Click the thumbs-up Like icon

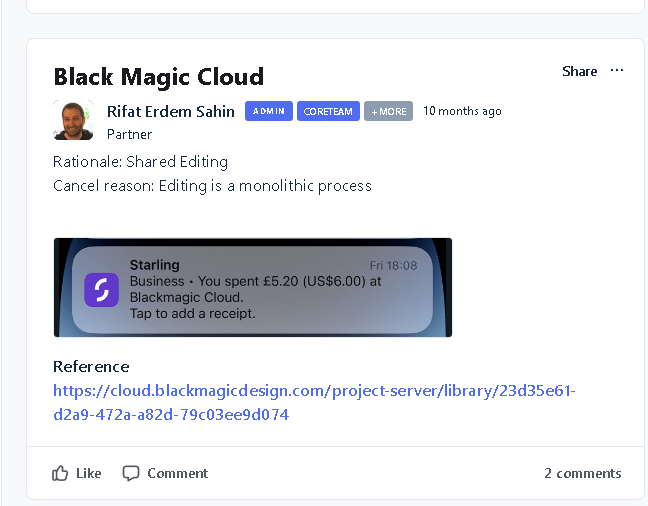pos(60,473)
